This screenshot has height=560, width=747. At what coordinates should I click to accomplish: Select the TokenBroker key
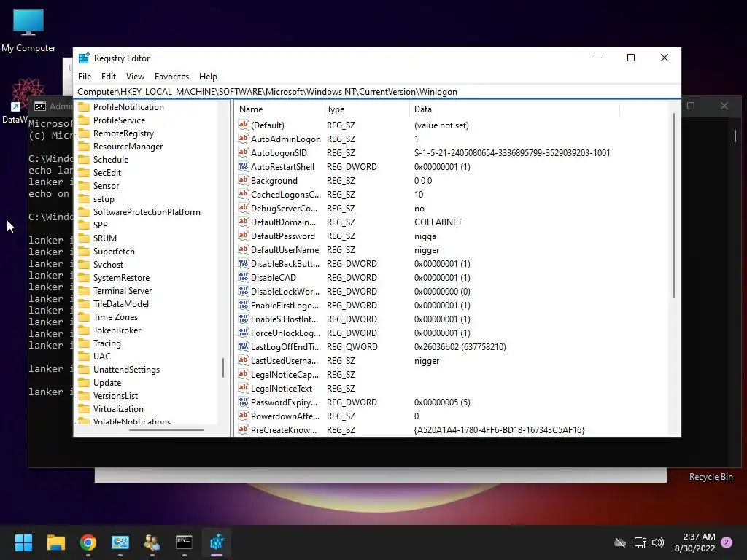click(117, 330)
